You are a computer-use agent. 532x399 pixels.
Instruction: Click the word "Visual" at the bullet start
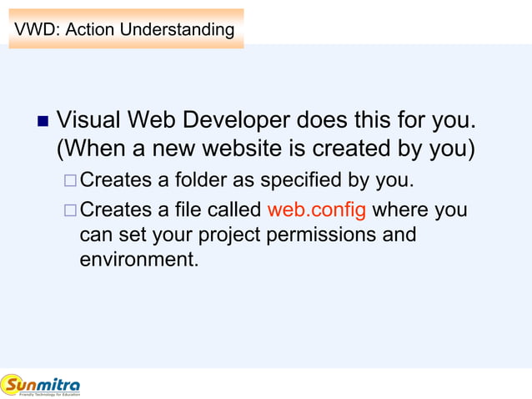[x=88, y=120]
